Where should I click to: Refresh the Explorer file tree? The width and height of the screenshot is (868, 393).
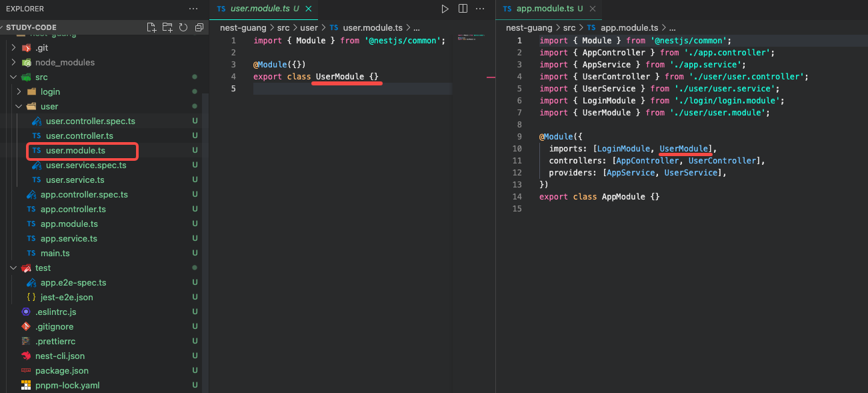183,27
